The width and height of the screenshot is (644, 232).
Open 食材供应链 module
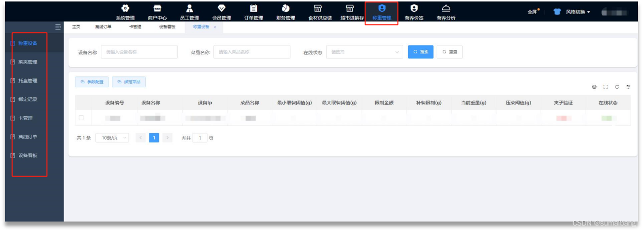click(x=317, y=12)
